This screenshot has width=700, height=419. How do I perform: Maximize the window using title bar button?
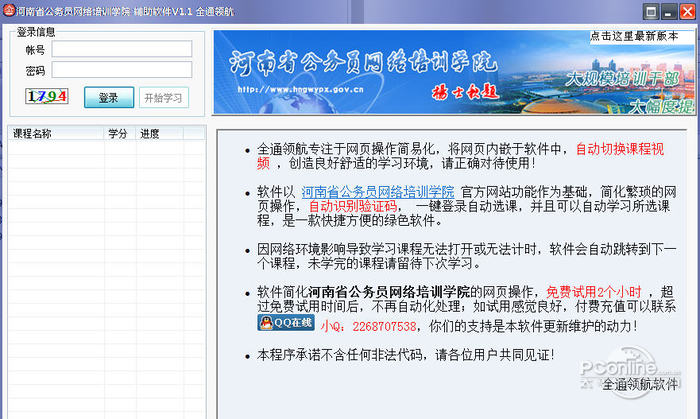tap(651, 12)
